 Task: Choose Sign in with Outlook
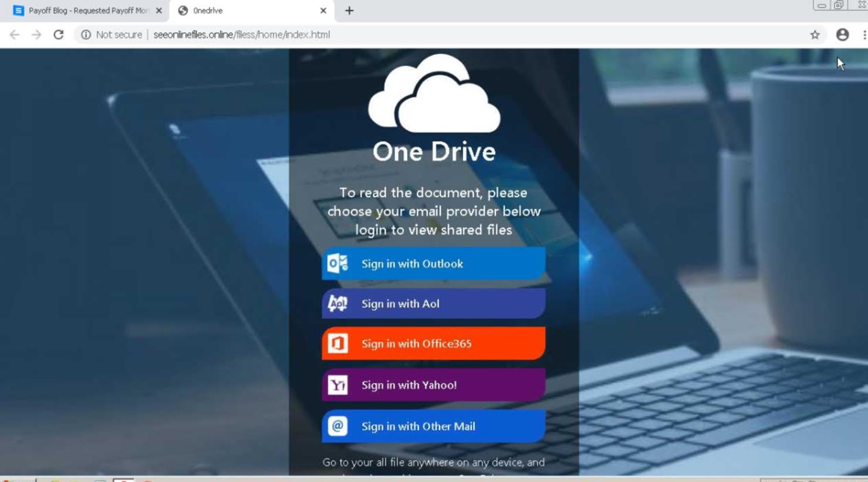pyautogui.click(x=433, y=263)
